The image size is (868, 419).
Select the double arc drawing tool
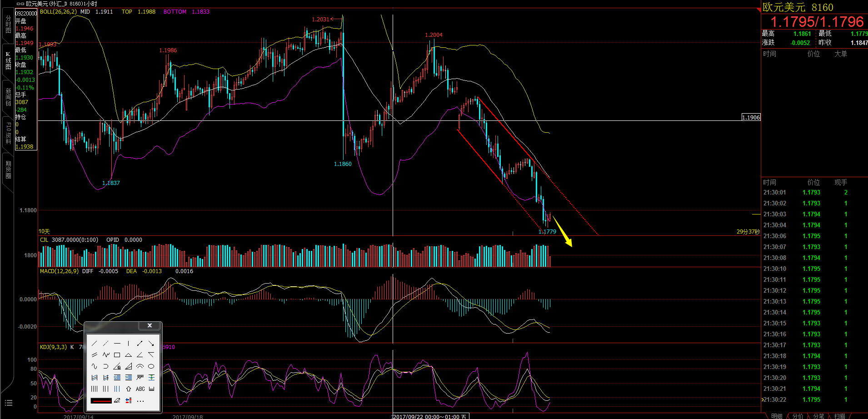[x=140, y=366]
